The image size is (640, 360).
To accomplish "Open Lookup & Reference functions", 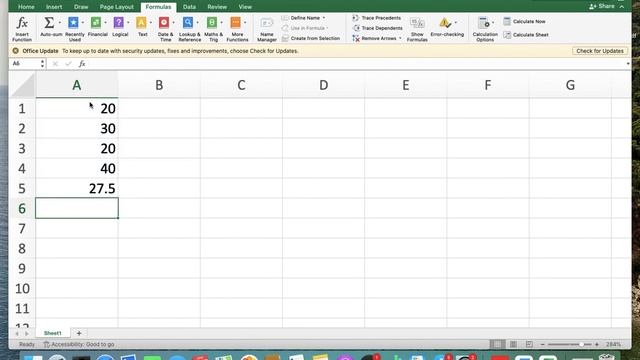I will click(x=189, y=29).
